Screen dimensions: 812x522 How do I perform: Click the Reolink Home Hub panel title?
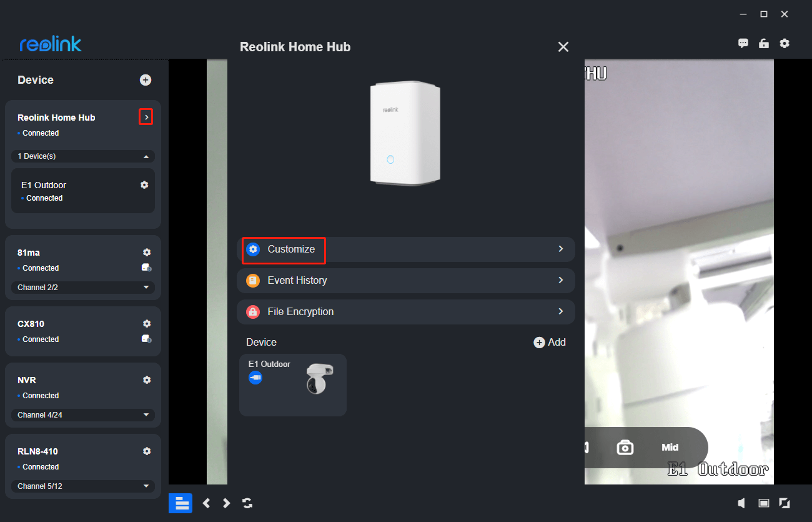(295, 47)
